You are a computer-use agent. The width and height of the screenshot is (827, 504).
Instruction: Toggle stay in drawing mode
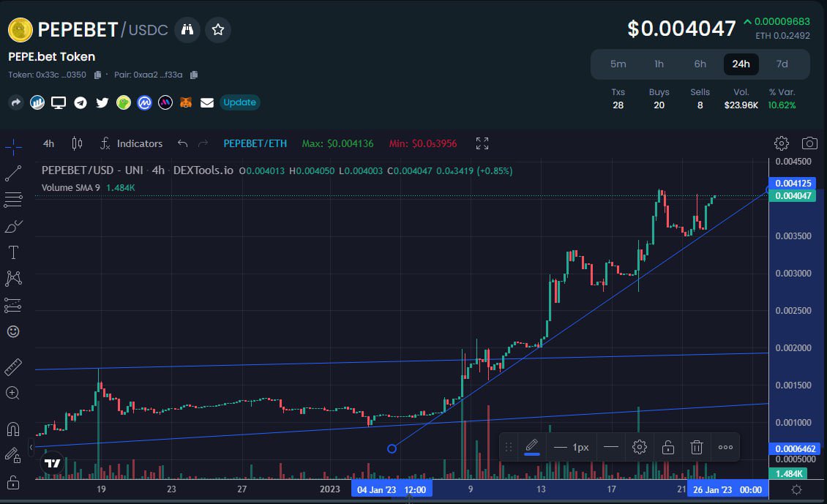13,455
